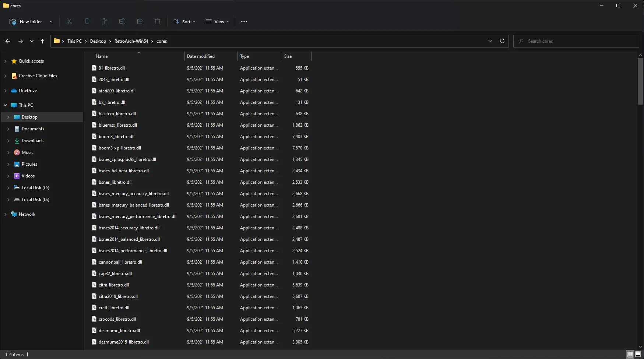Switch to large thumbnails view icon in status bar

pyautogui.click(x=638, y=355)
